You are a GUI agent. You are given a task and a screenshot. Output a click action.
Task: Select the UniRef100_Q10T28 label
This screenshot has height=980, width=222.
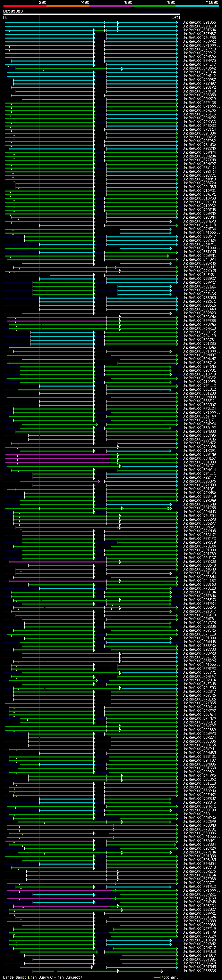199,940
